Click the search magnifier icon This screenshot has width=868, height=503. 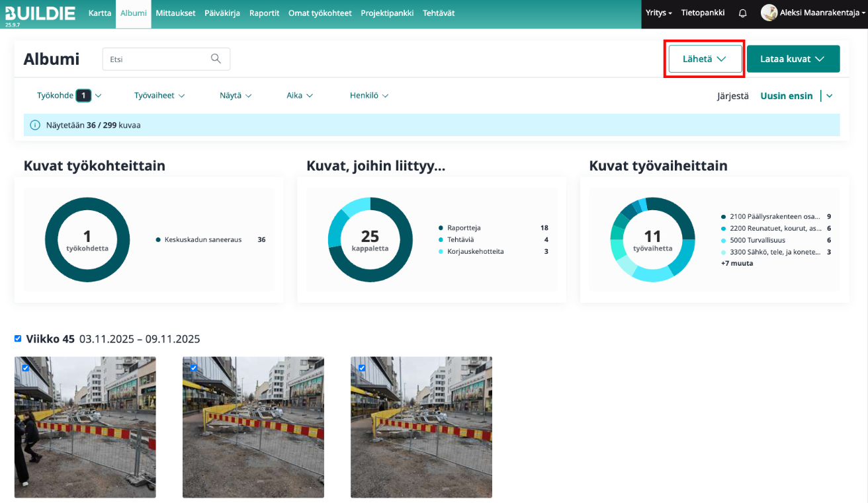[216, 59]
